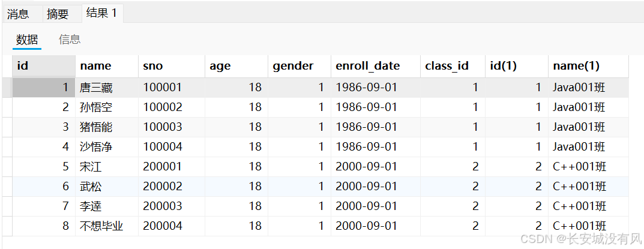Switch to the 数据 sub-tab
Viewport: 644px width, 249px height.
pos(27,40)
